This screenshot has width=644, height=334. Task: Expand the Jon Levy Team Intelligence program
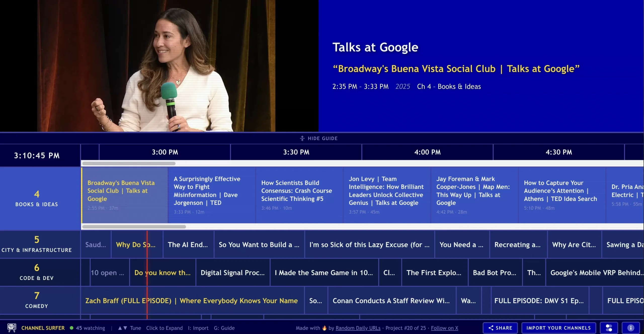pos(386,195)
